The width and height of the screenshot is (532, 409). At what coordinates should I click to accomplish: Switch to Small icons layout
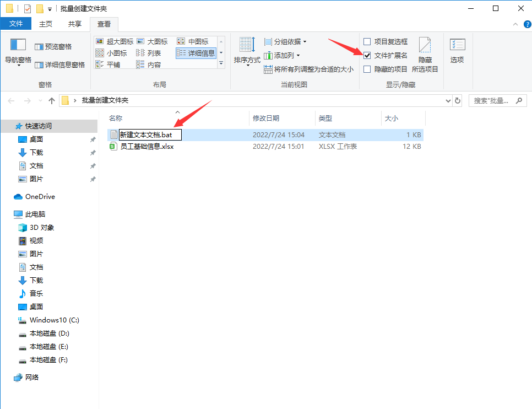[x=111, y=53]
